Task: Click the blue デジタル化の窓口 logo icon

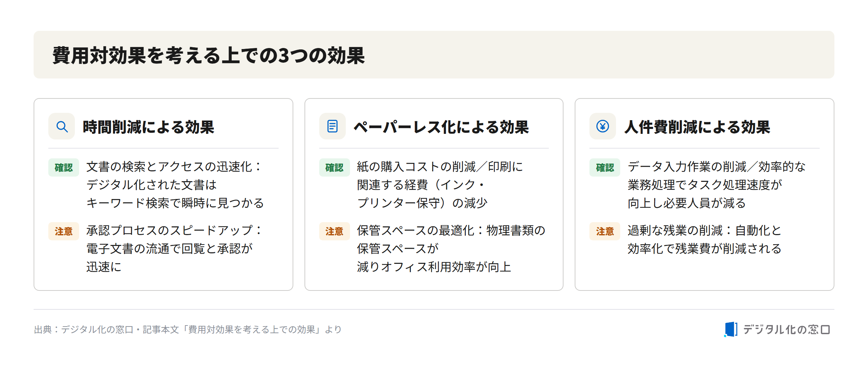Action: pos(731,329)
